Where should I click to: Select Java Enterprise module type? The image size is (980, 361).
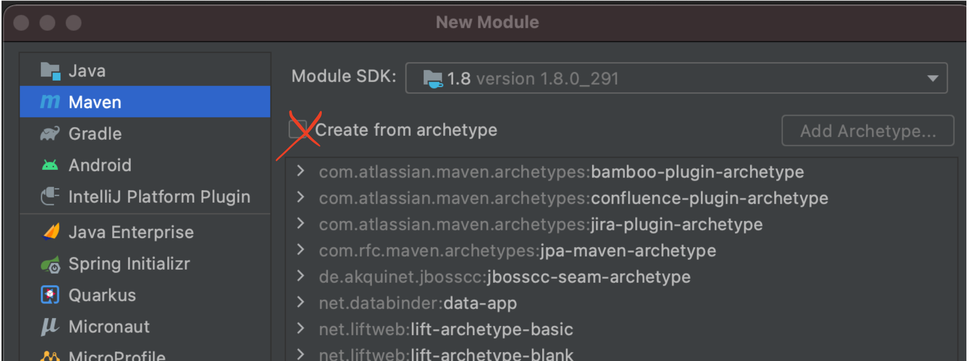coord(145,232)
